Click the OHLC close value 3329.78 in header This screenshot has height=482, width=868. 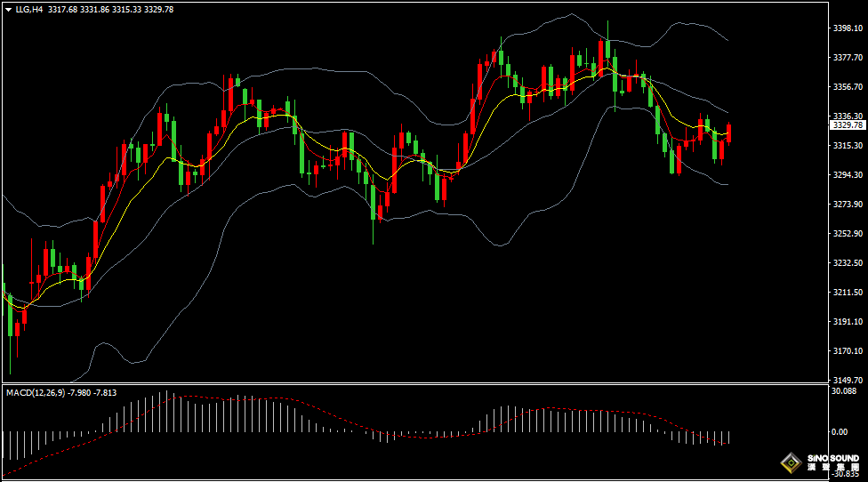click(161, 10)
